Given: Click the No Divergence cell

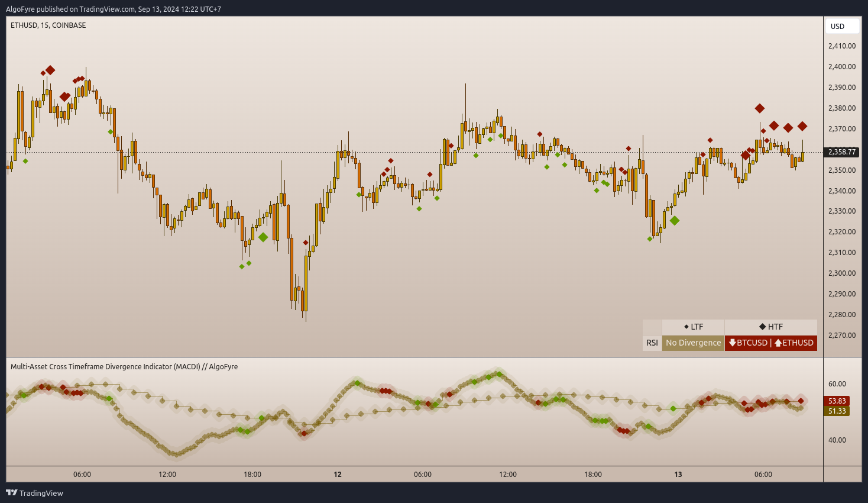Looking at the screenshot, I should tap(693, 343).
